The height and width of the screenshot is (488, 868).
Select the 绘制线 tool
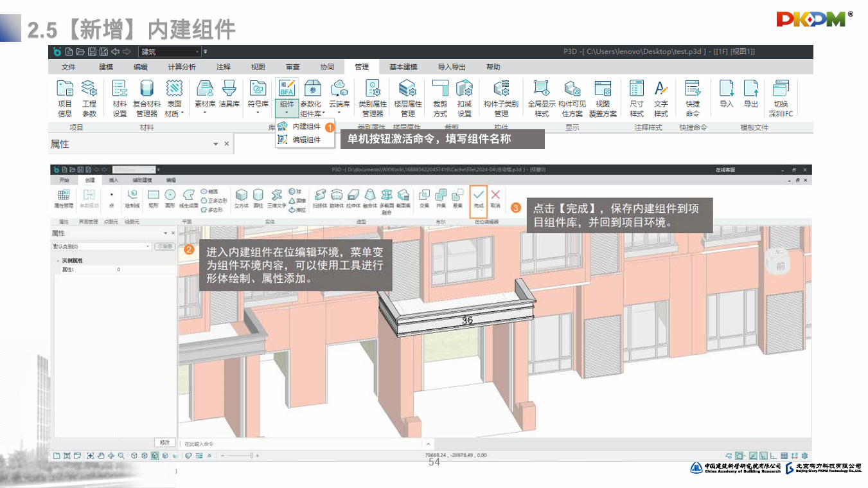132,198
